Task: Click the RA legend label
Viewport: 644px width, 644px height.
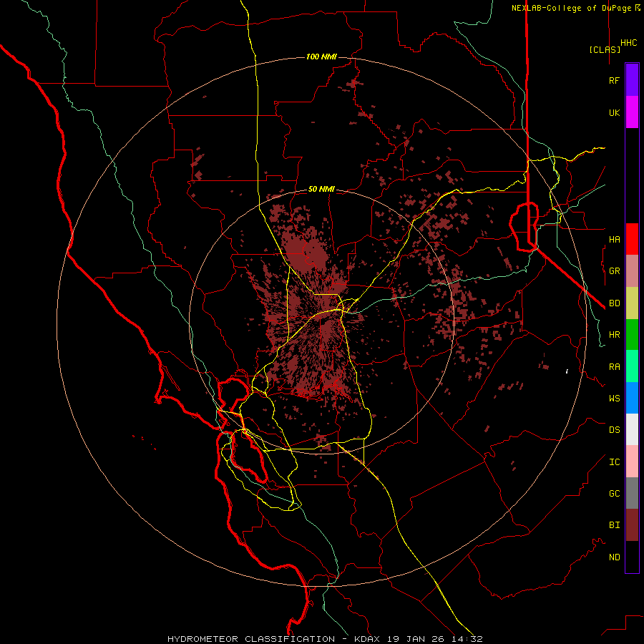Action: pyautogui.click(x=614, y=367)
